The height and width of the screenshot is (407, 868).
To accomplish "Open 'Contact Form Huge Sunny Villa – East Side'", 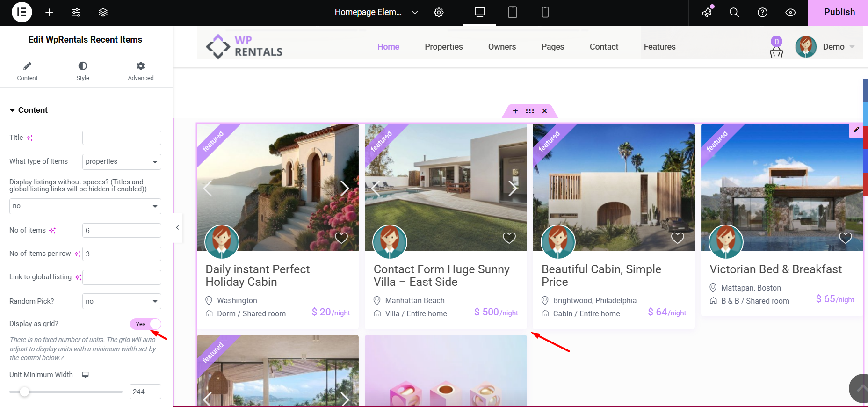I will click(441, 276).
